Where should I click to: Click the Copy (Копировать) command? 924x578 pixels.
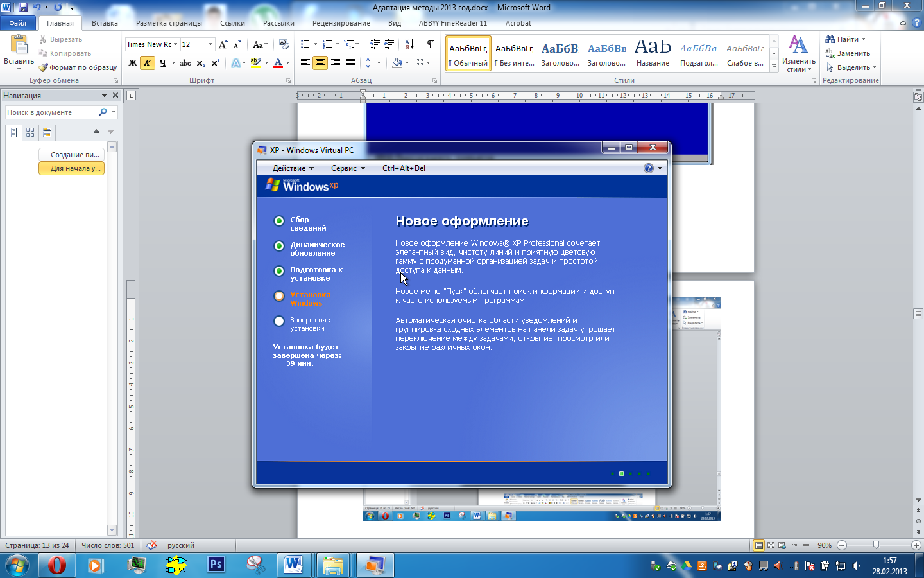tap(65, 53)
